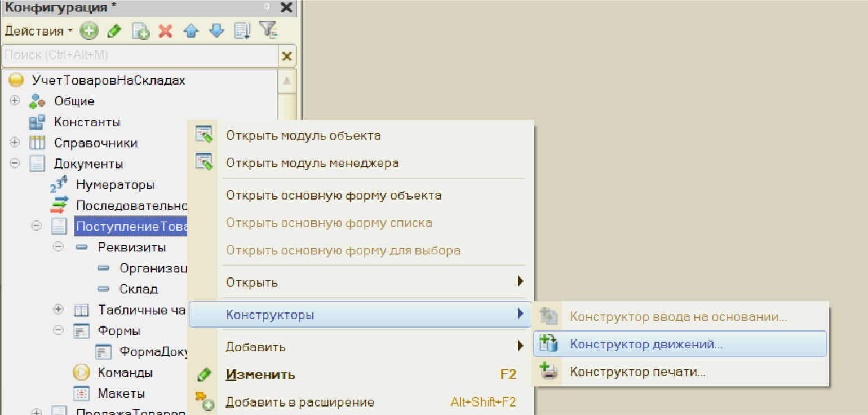The height and width of the screenshot is (415, 868).
Task: Click the funnel Filter toolbar icon
Action: [268, 30]
